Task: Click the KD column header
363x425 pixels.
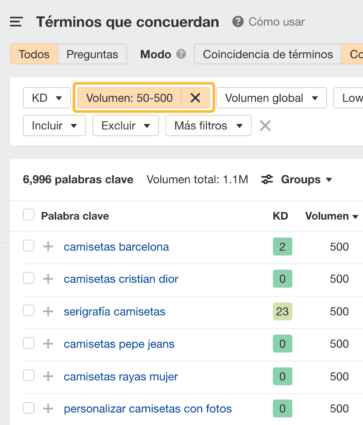Action: (280, 216)
